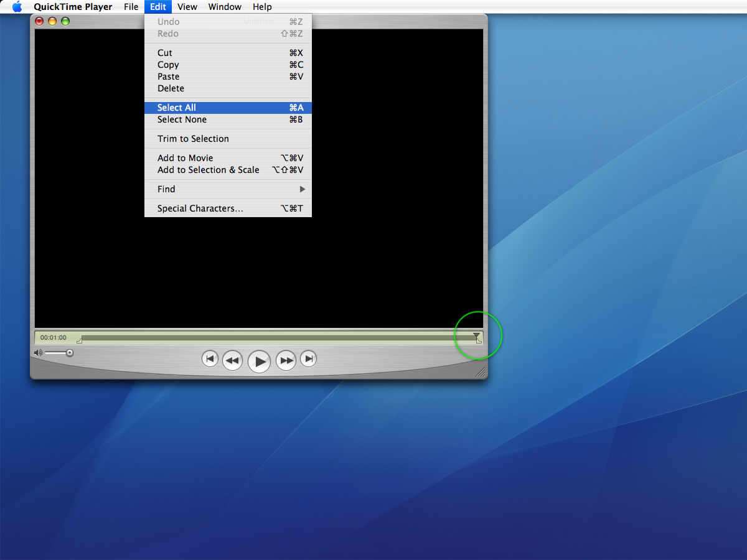747x560 pixels.
Task: Click the selection end marker below the timeline
Action: (x=479, y=341)
